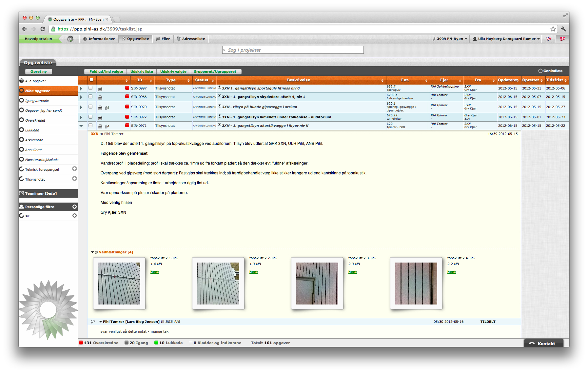Expand the SIR-0972 task row
The width and height of the screenshot is (588, 373).
pyautogui.click(x=81, y=117)
